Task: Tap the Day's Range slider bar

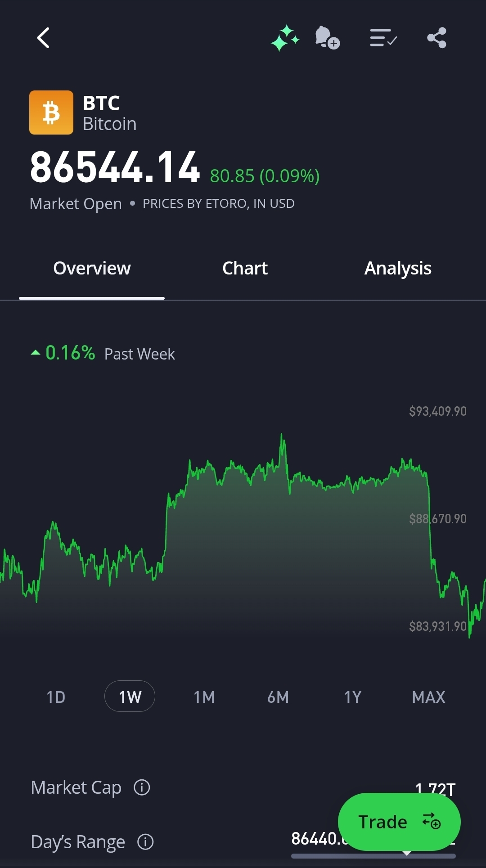Action: coord(315,856)
